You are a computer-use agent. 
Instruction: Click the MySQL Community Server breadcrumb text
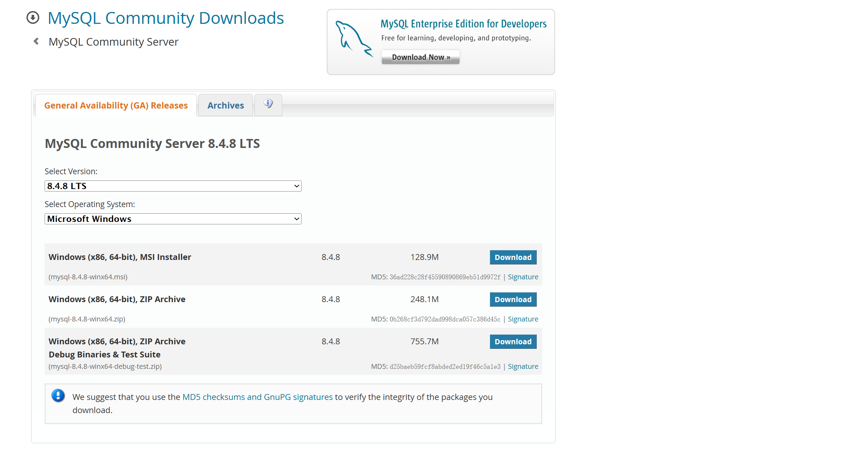tap(113, 42)
